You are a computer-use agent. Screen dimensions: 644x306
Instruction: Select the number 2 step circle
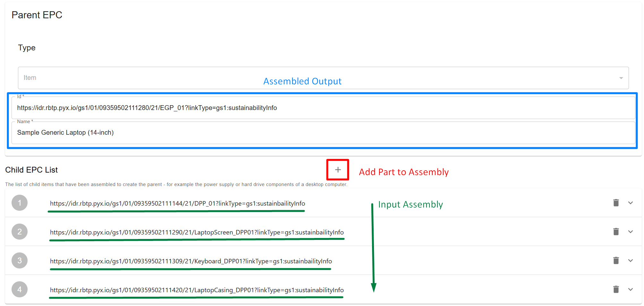tap(20, 232)
